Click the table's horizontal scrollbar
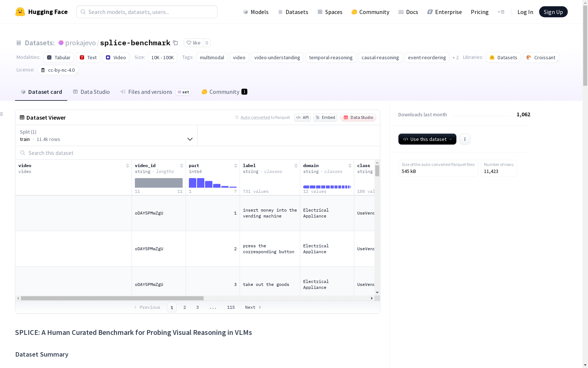588x368 pixels. (112, 298)
